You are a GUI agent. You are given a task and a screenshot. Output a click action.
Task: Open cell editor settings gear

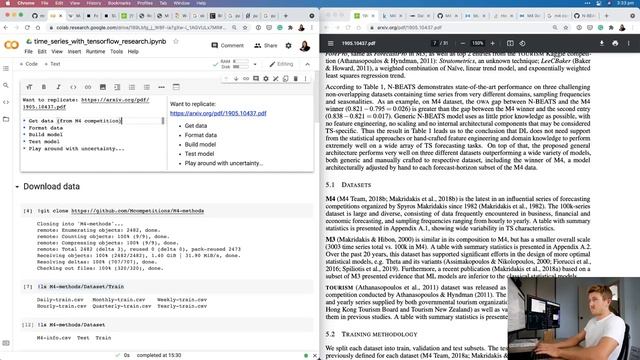(266, 78)
